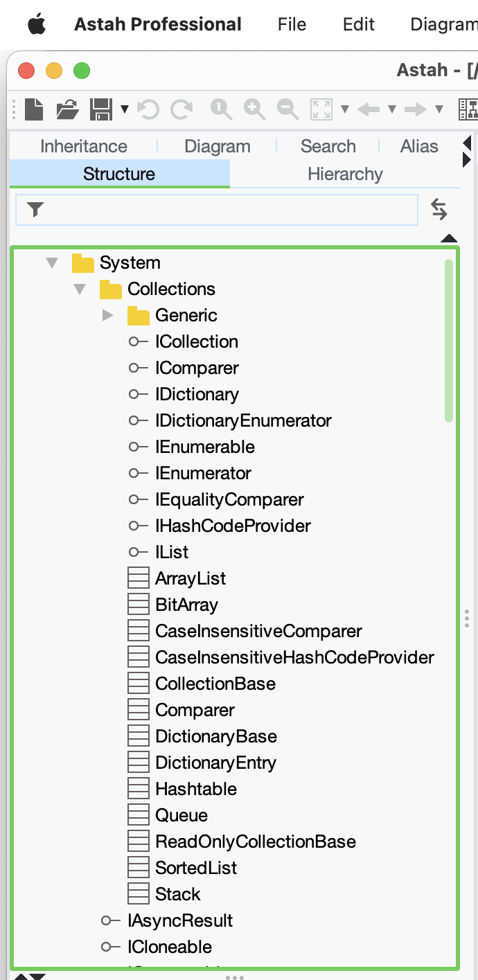Click the Open project folder icon
This screenshot has width=478, height=980.
click(67, 109)
